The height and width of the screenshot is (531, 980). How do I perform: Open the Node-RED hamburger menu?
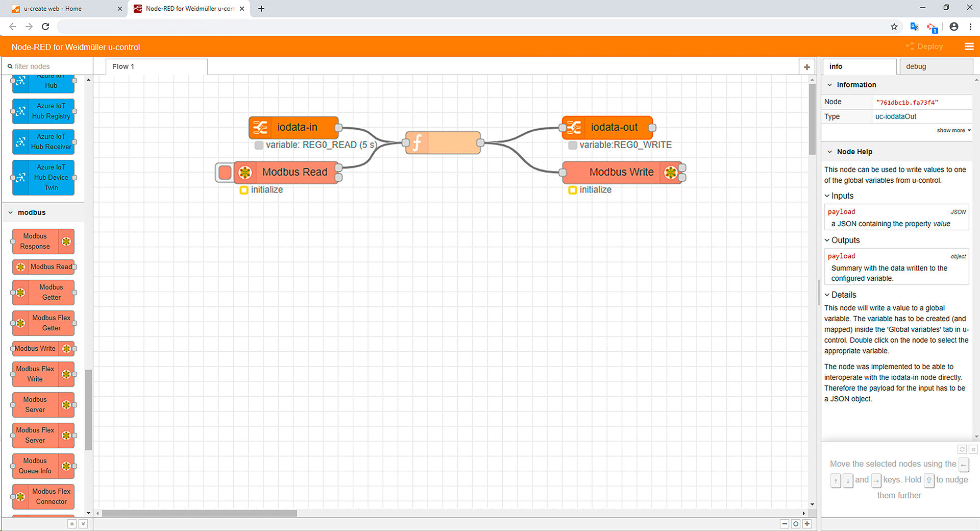[969, 46]
